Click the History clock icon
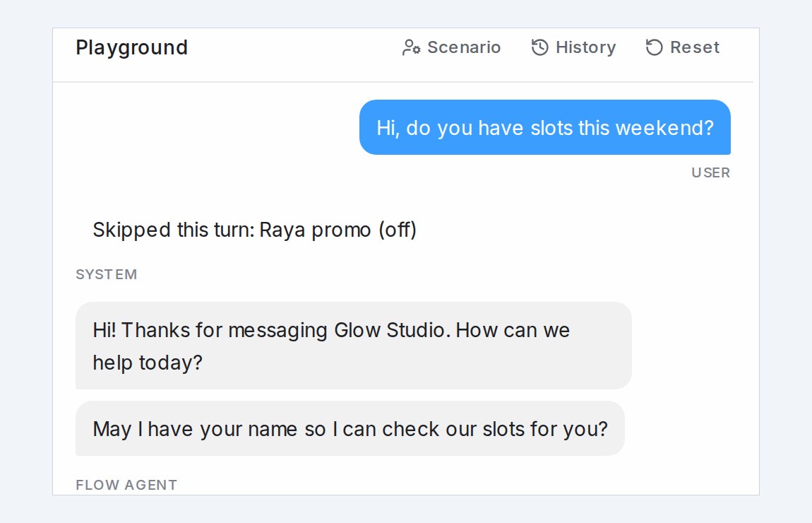812x523 pixels. (x=539, y=47)
